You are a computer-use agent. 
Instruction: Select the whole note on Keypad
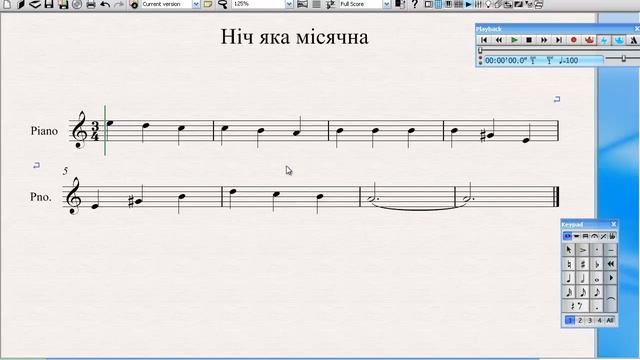(x=597, y=278)
